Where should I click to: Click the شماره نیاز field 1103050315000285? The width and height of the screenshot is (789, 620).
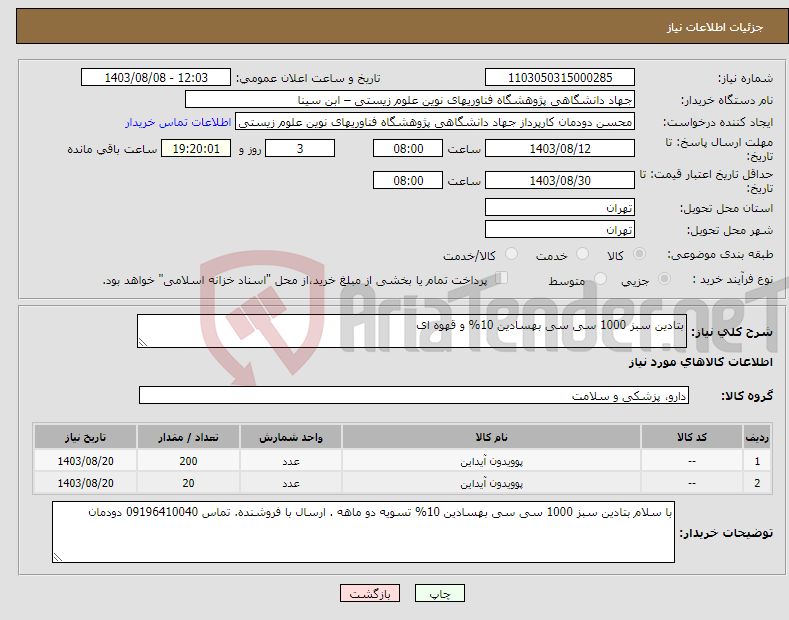(560, 78)
